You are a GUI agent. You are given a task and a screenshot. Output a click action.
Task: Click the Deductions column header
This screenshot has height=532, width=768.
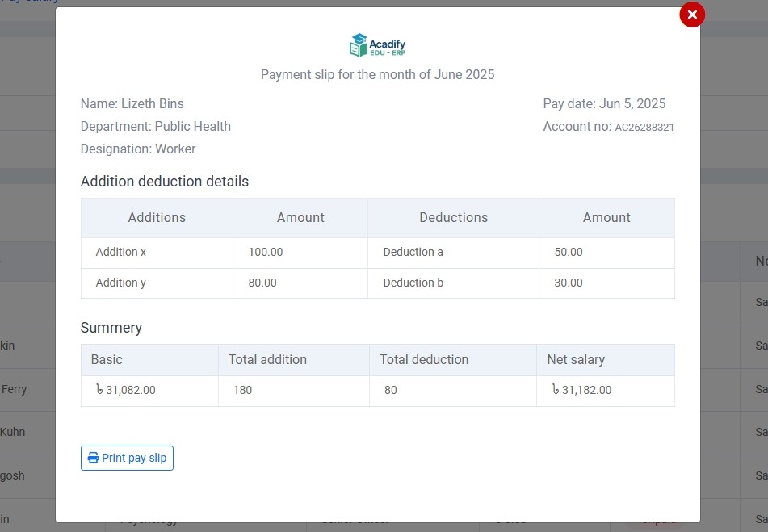[x=453, y=217]
